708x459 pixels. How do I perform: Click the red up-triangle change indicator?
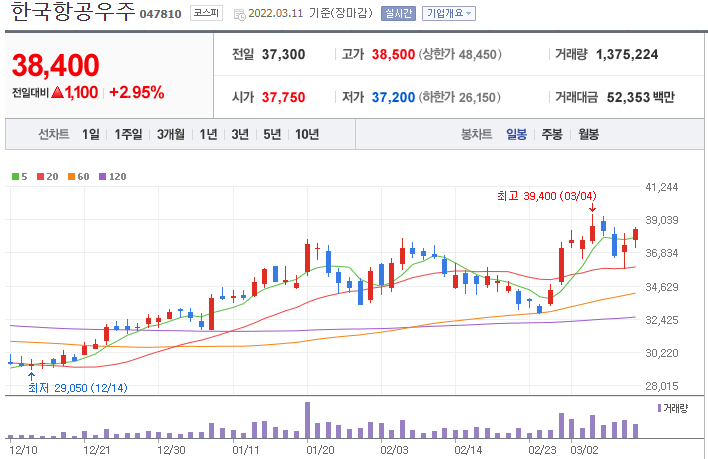[x=57, y=93]
